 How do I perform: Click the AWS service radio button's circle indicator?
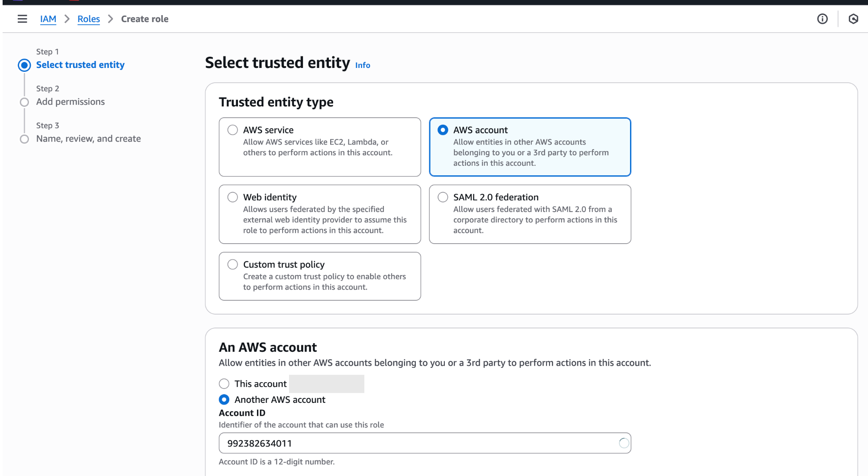pyautogui.click(x=232, y=129)
